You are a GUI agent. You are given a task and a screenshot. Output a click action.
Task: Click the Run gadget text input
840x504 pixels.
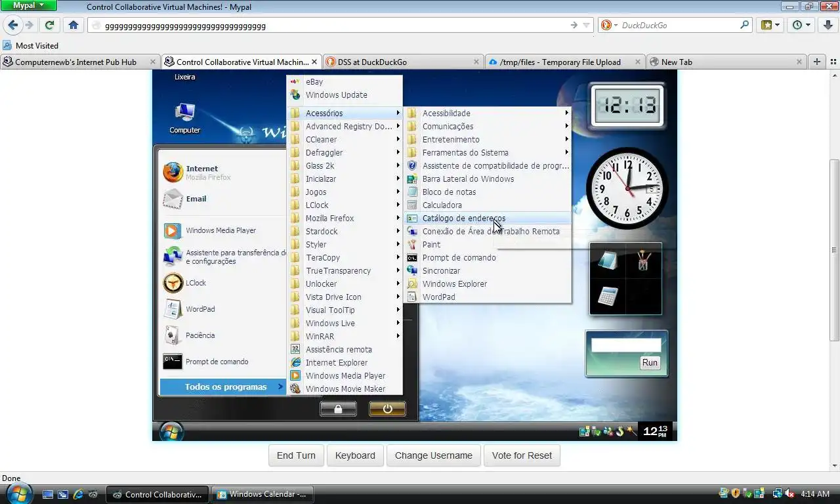tap(625, 345)
